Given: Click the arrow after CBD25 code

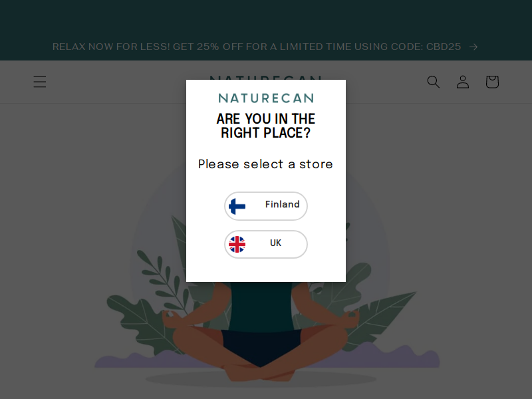Looking at the screenshot, I should pos(473,47).
